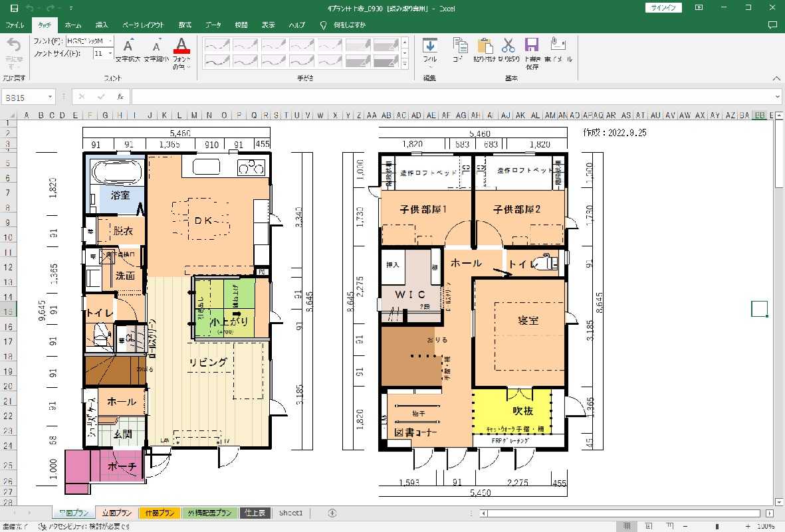The width and height of the screenshot is (785, 532).
Task: Click the 貼り付け paste clipboard icon
Action: point(485,45)
